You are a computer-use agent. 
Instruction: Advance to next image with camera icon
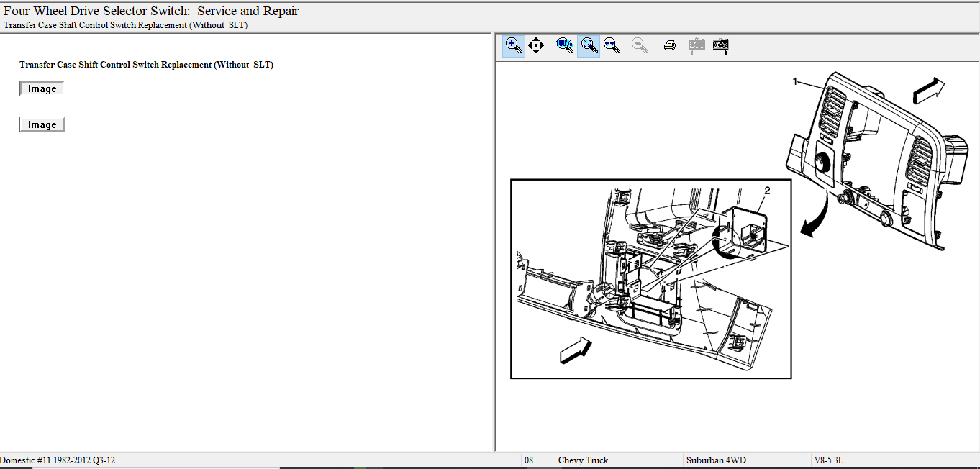[x=720, y=46]
